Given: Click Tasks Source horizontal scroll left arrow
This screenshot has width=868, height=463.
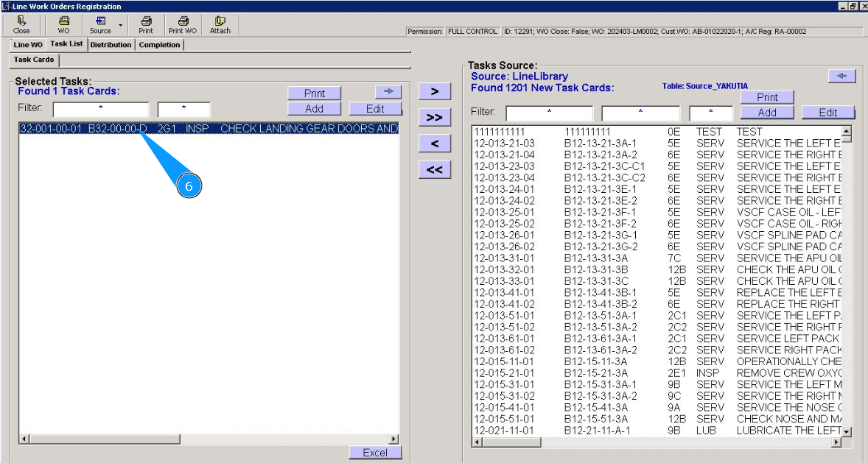Looking at the screenshot, I should tap(477, 442).
